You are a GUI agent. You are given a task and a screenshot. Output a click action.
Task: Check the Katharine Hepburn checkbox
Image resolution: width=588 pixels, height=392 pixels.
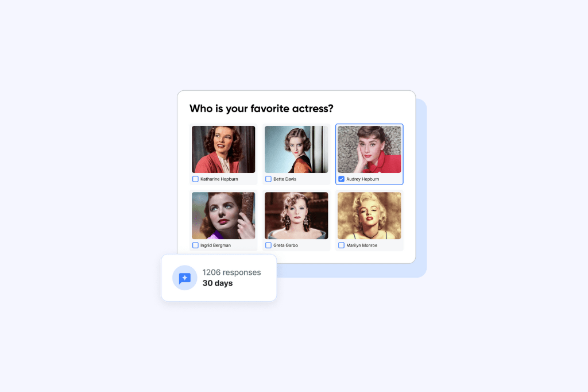195,179
